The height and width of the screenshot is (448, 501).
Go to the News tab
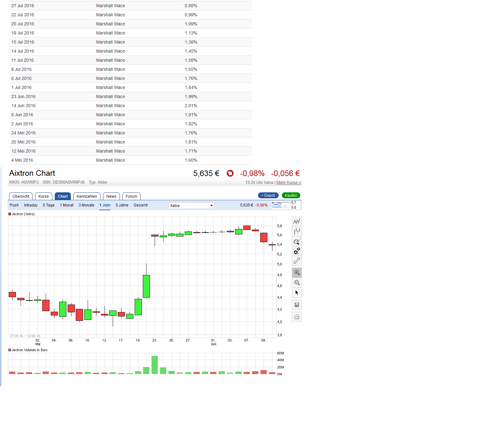[x=111, y=196]
